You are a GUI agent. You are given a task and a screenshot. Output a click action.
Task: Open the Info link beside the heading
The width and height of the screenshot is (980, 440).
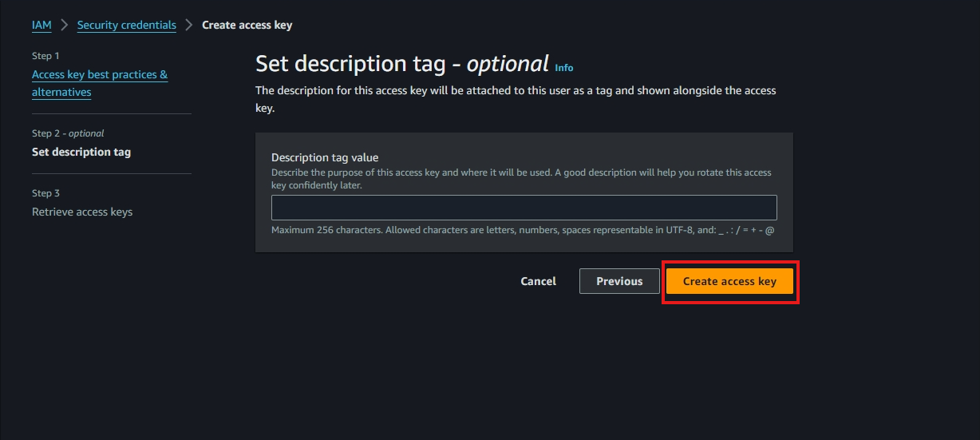point(564,68)
